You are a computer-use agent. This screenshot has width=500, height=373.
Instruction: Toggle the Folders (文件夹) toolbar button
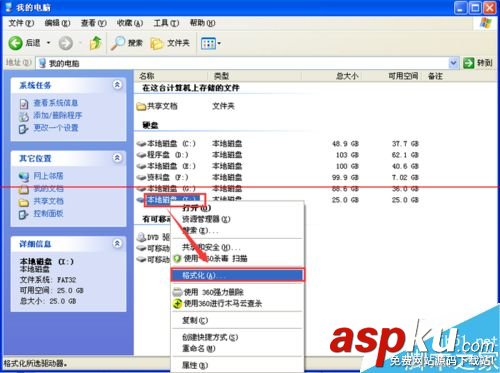tap(170, 43)
